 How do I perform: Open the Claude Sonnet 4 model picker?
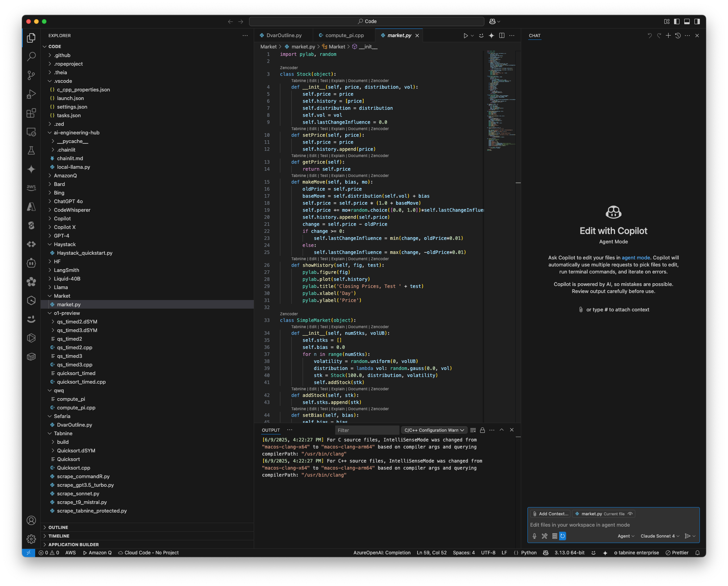click(660, 536)
